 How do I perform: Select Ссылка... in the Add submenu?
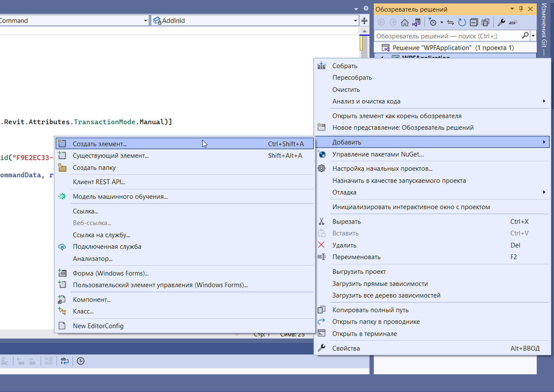184,211
